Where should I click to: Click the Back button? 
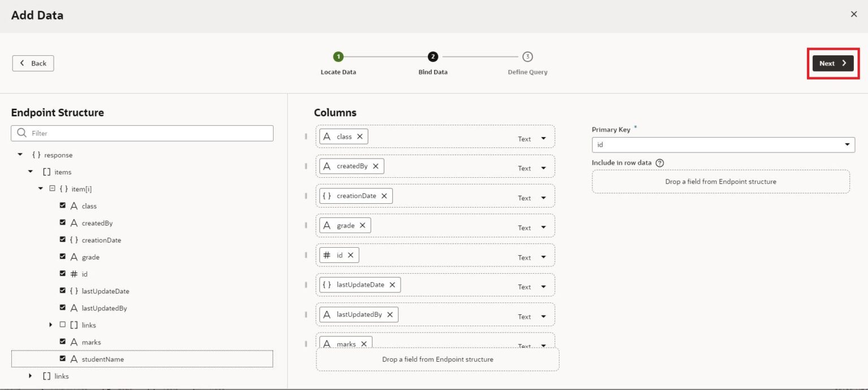33,63
